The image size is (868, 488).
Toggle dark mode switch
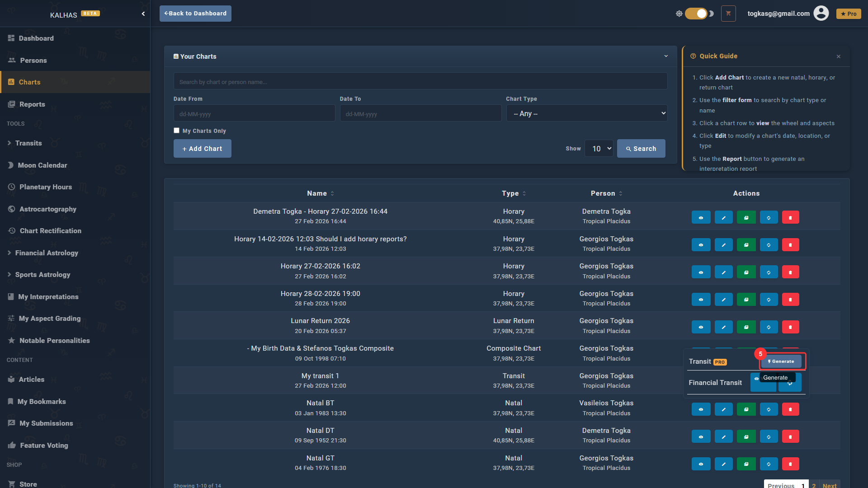tap(696, 14)
